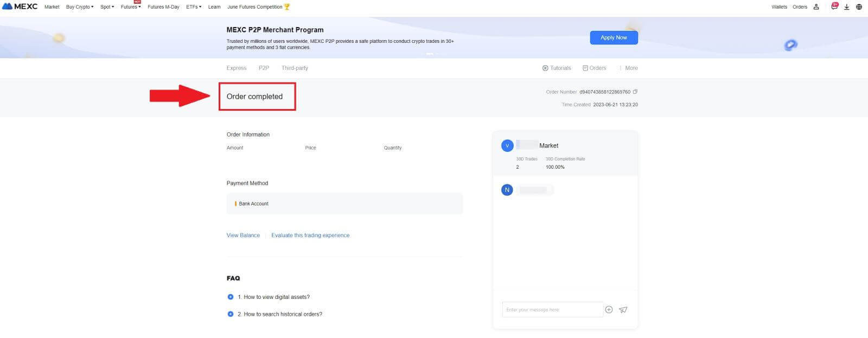
Task: Switch to the Express tab
Action: pos(237,68)
